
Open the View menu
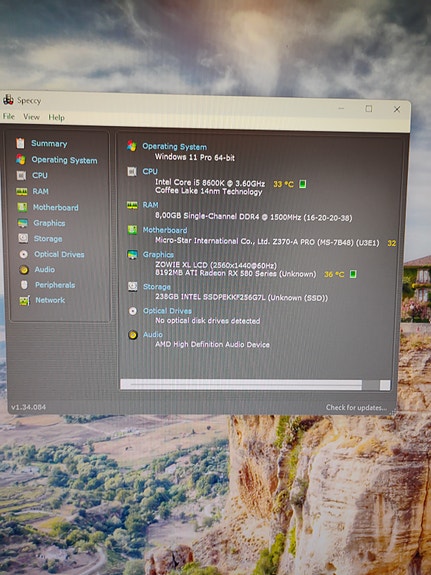pos(31,117)
